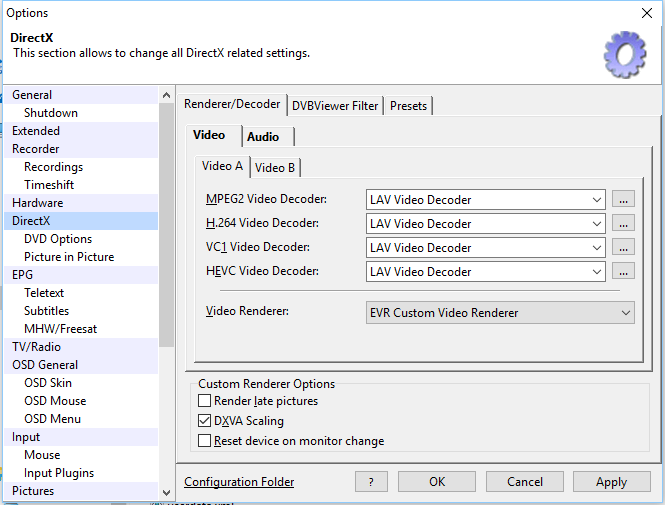Screen dimensions: 665x505
Task: Open HEVC decoder settings ellipsis button
Action: [624, 272]
